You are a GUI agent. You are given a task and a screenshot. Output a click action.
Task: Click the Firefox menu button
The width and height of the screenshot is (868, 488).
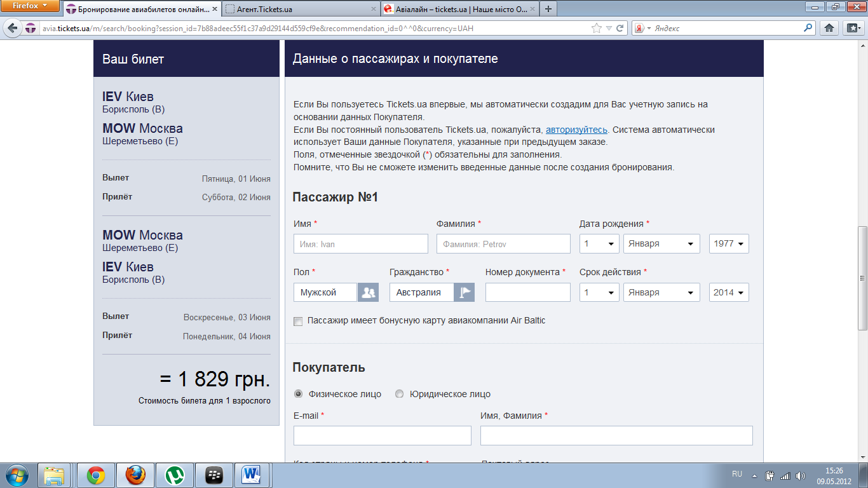pos(31,6)
